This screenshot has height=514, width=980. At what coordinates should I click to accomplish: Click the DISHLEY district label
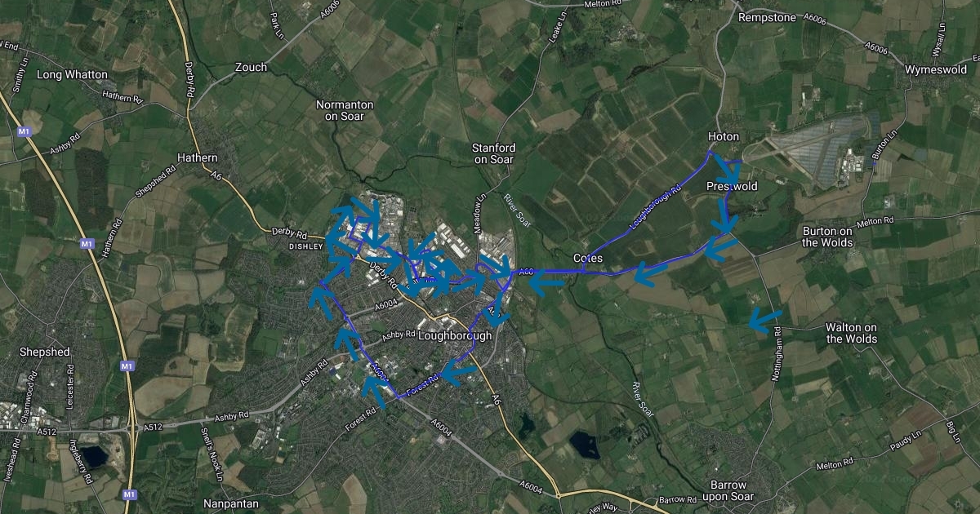click(307, 246)
